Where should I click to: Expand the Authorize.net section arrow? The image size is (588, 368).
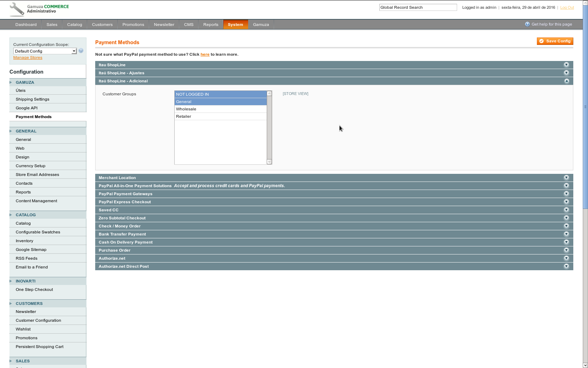pos(566,258)
